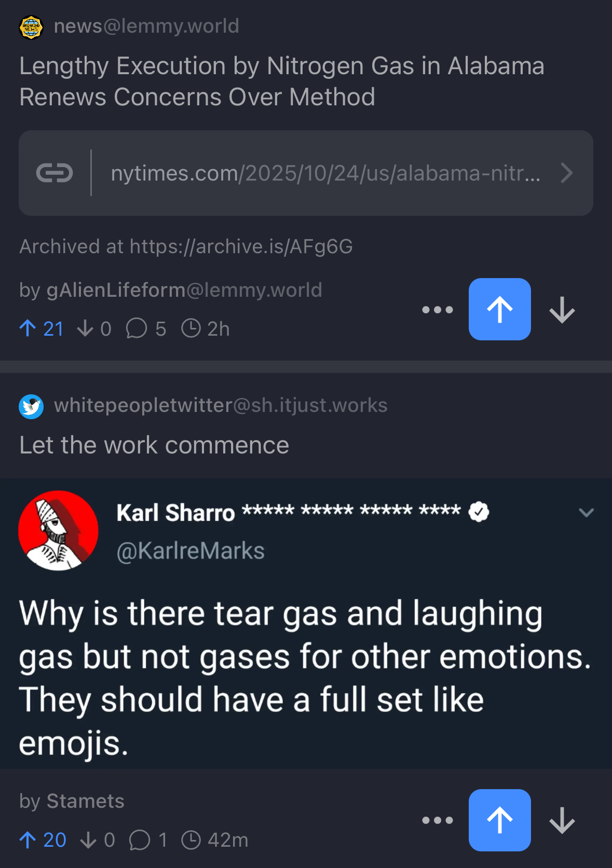Tap the whitepeopletwitter community bird icon
This screenshot has width=612, height=868.
point(31,406)
